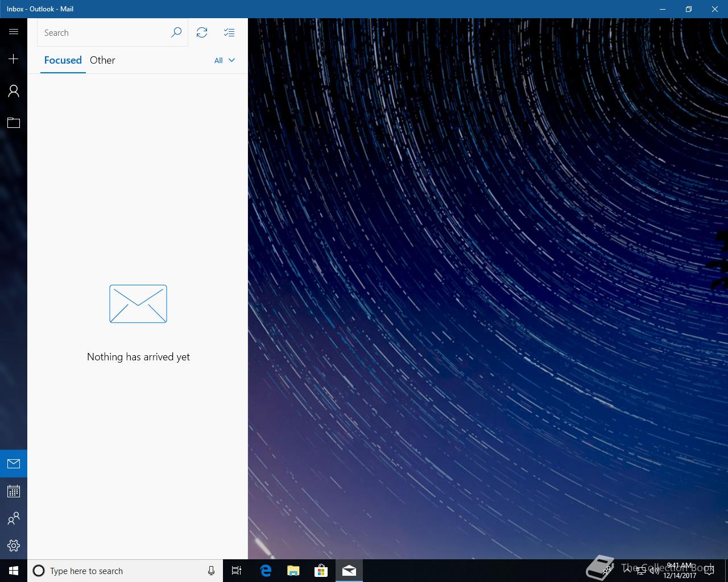Screen dimensions: 728x582
Task: Compose a new mail with plus icon
Action: point(14,59)
